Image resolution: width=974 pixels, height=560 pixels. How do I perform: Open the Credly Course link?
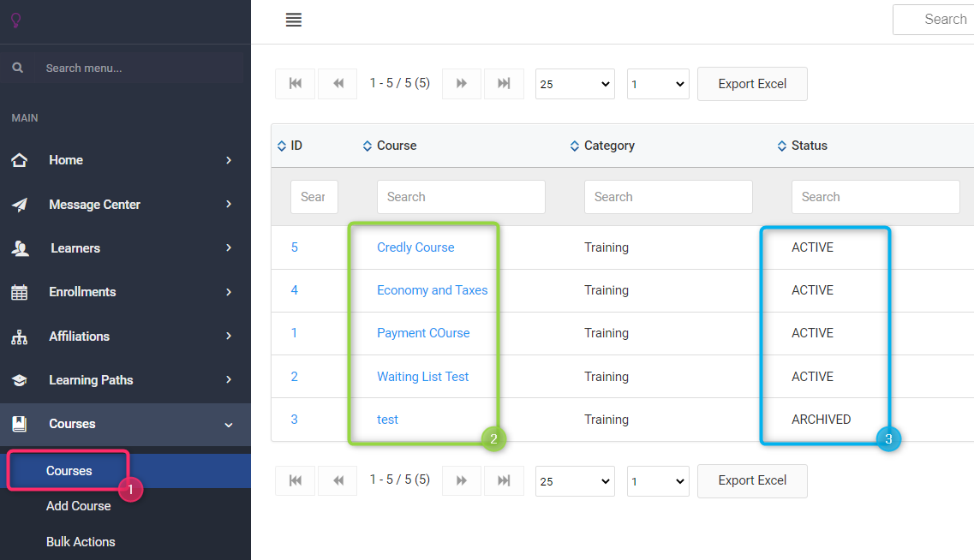415,247
